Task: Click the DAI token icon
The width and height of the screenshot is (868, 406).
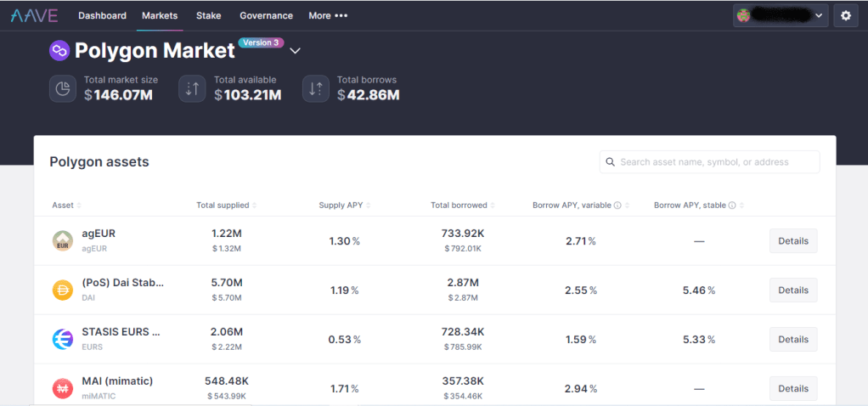Action: tap(63, 290)
